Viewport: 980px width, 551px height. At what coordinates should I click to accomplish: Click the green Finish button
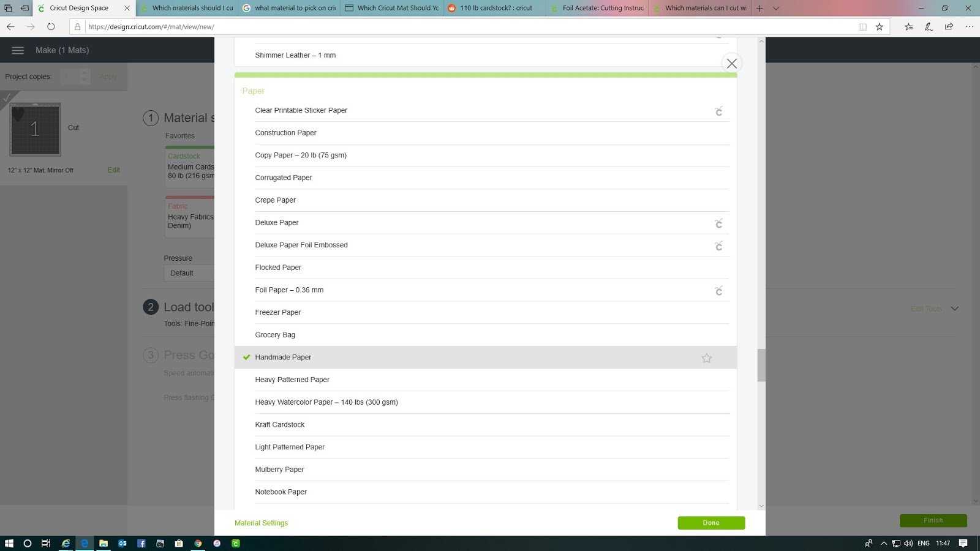pyautogui.click(x=933, y=520)
